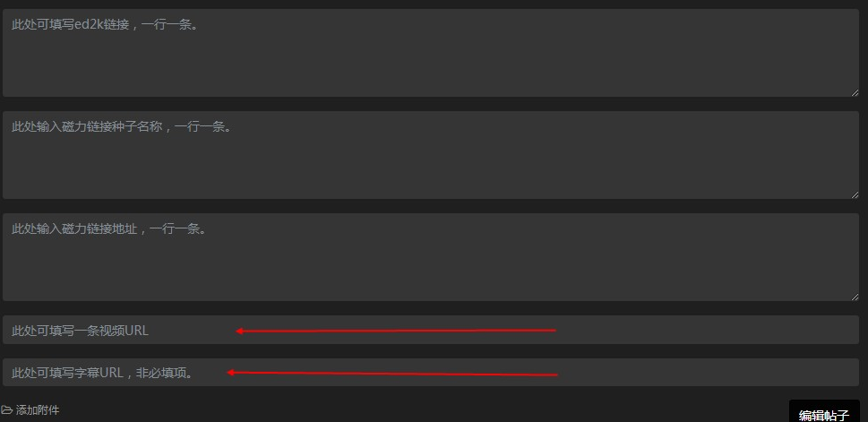868x422 pixels.
Task: Click into the 磁力链接种子名称 text area
Action: (430, 156)
